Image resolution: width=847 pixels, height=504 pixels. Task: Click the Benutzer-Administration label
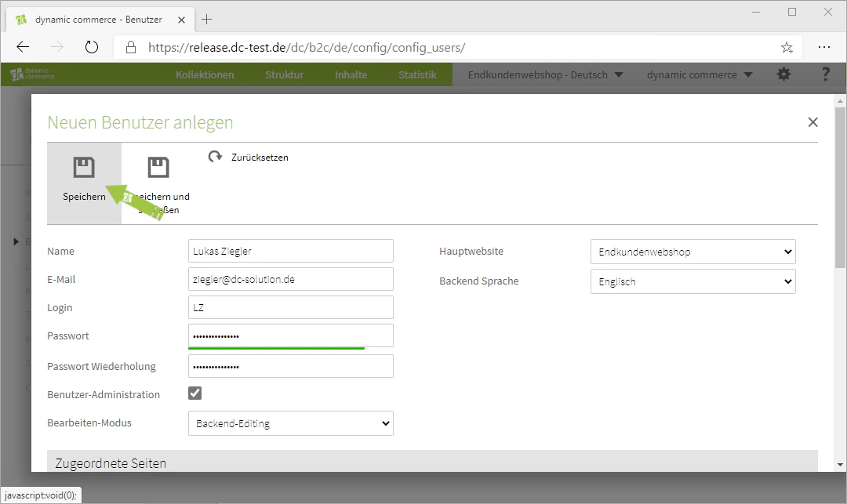[104, 394]
